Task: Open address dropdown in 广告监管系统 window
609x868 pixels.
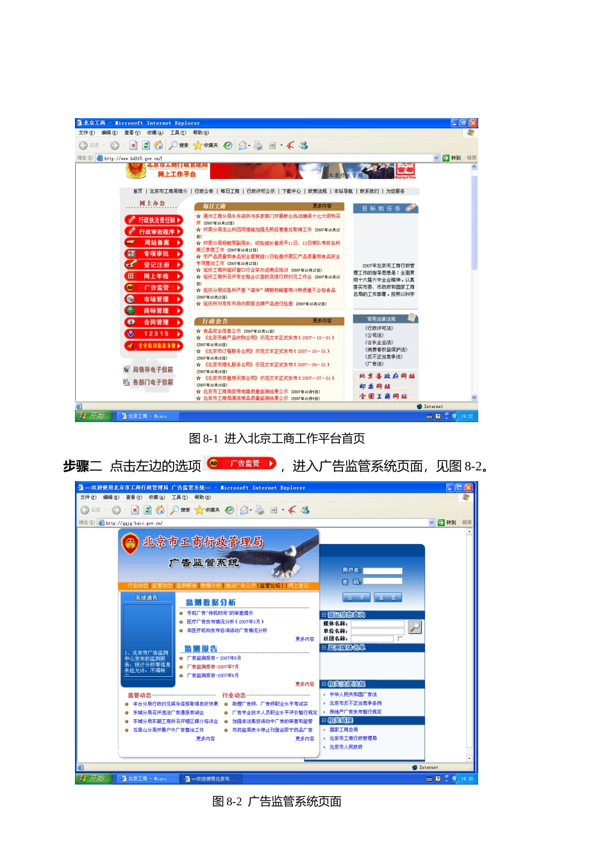Action: (x=431, y=523)
